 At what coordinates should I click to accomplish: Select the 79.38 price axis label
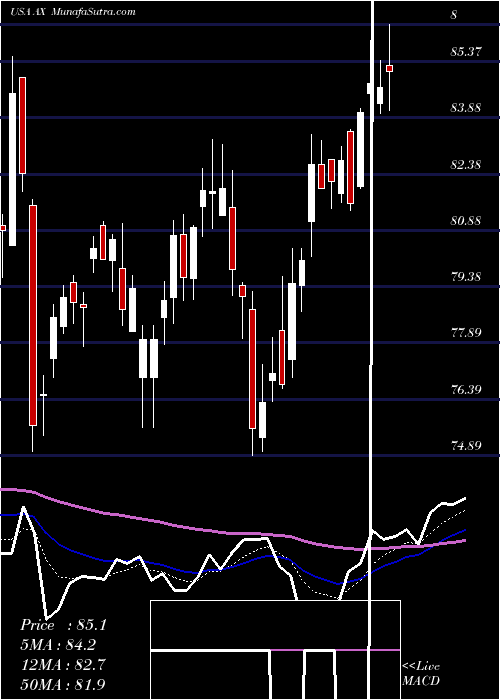(x=466, y=277)
